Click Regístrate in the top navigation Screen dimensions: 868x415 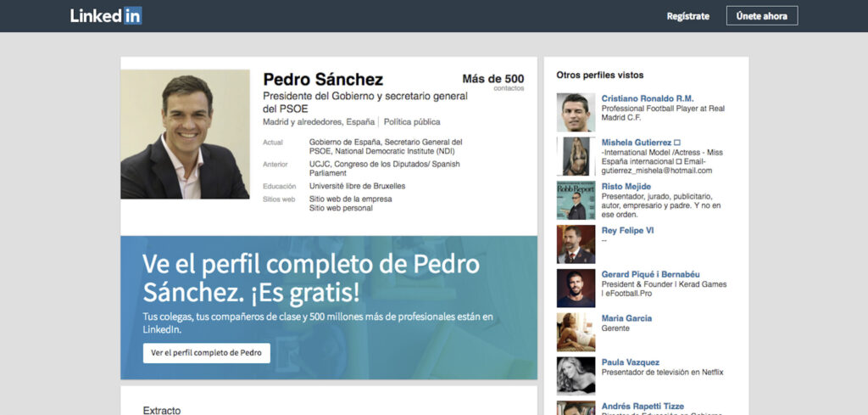click(x=687, y=16)
